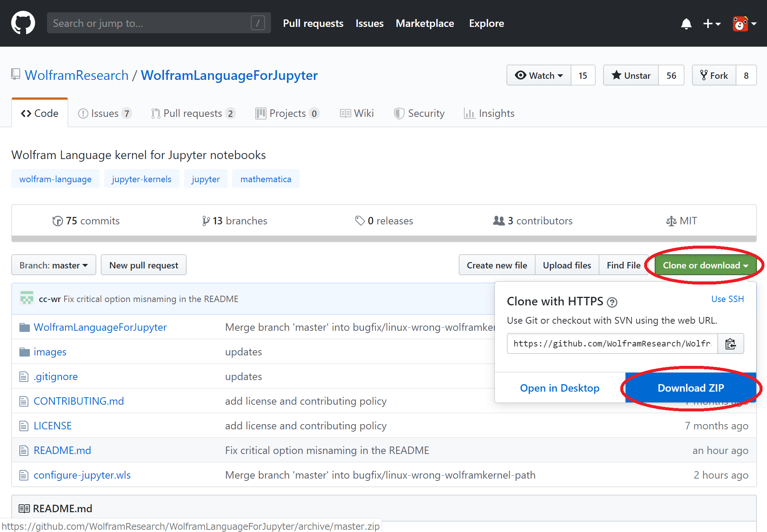Open the MIT license link

click(682, 221)
